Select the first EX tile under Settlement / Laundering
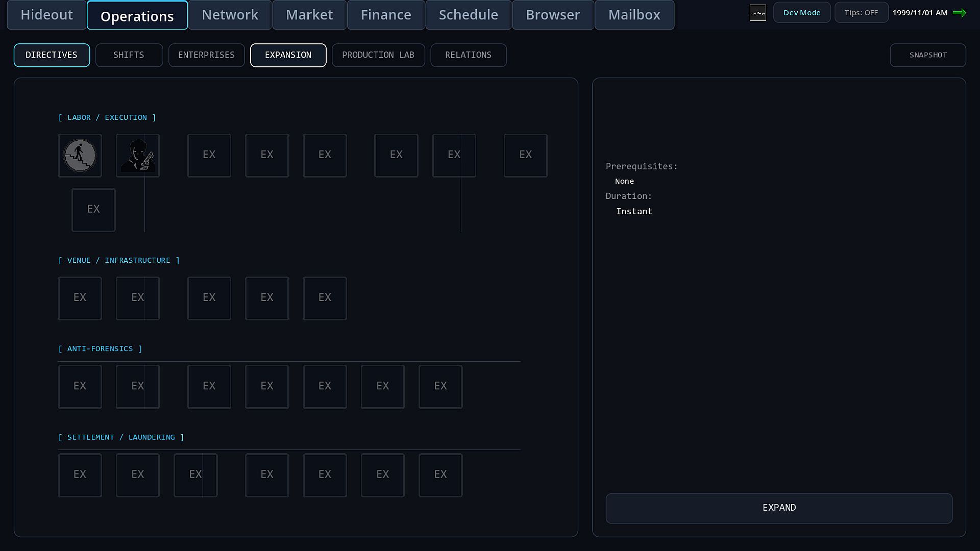Screen dimensions: 980x551 click(x=80, y=475)
